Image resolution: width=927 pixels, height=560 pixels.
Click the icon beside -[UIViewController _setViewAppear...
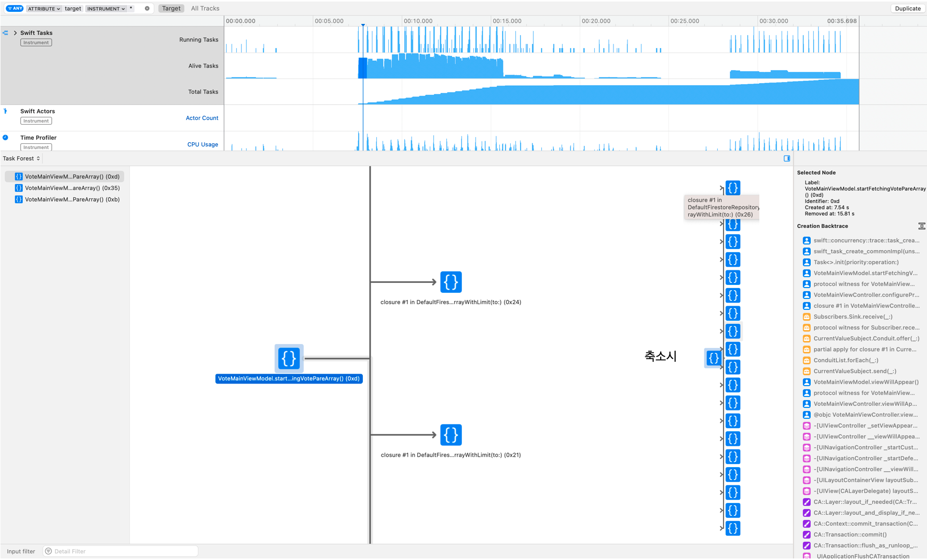807,426
